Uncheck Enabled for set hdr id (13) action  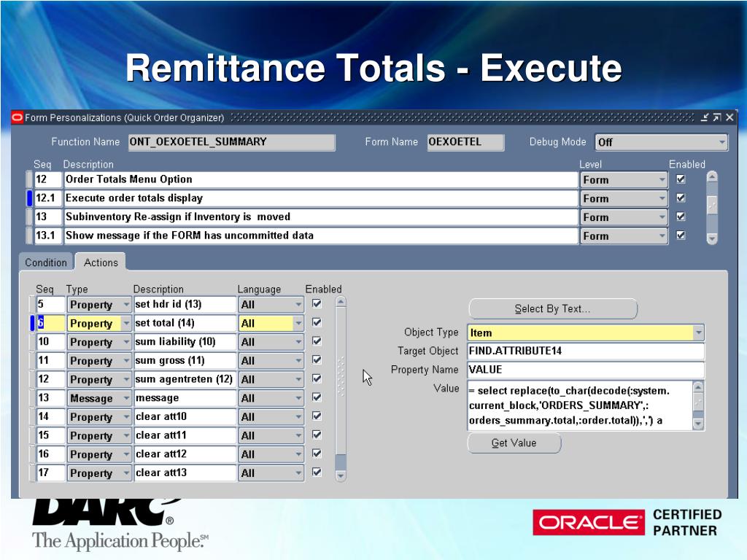pyautogui.click(x=317, y=304)
